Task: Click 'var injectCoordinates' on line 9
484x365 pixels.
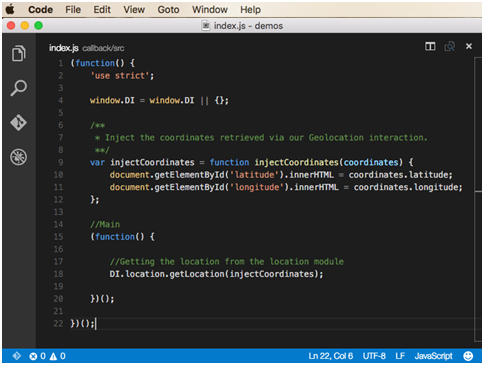Action: pyautogui.click(x=142, y=162)
